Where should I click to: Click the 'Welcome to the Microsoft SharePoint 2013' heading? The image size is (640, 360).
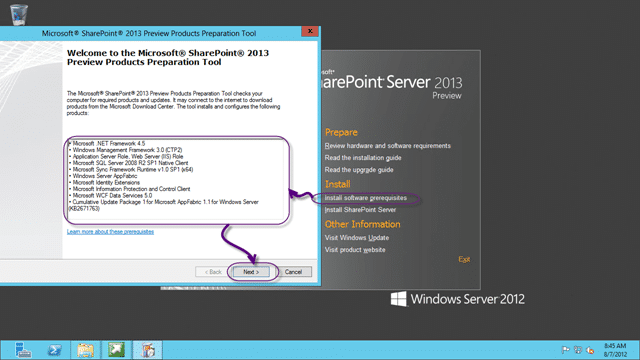point(168,58)
